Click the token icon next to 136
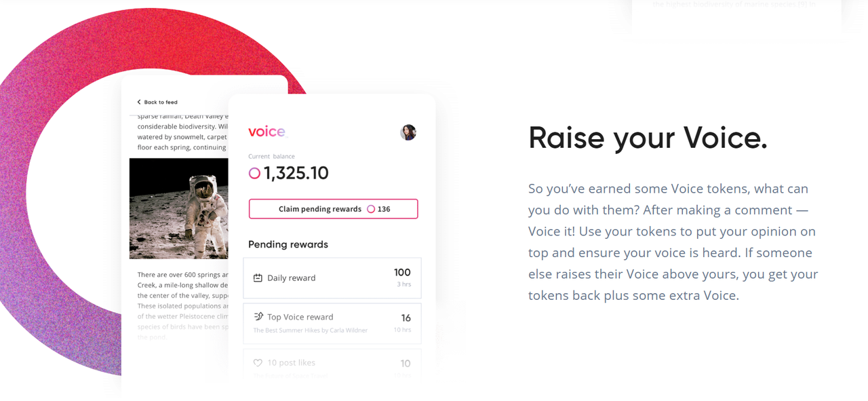Image resolution: width=868 pixels, height=401 pixels. 371,209
